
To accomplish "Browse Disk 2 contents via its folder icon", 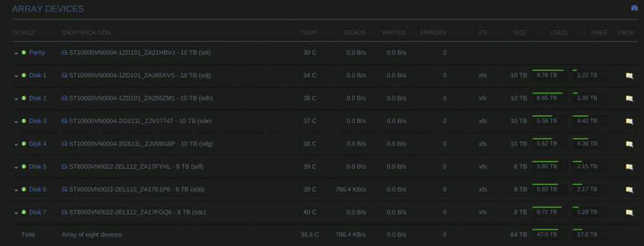I will (629, 99).
